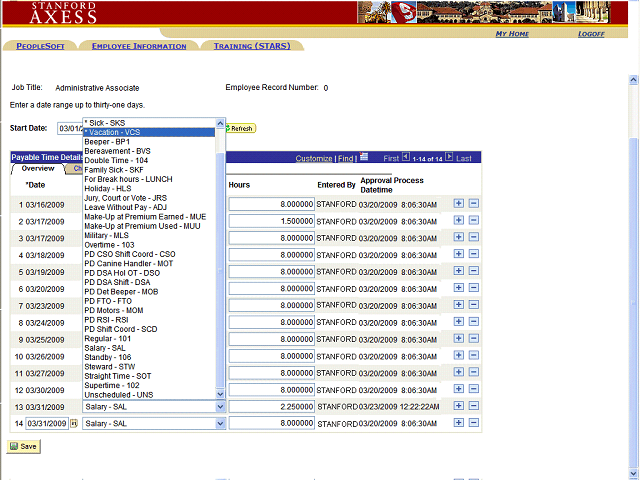Open the Training (STARS) tab

pos(253,46)
